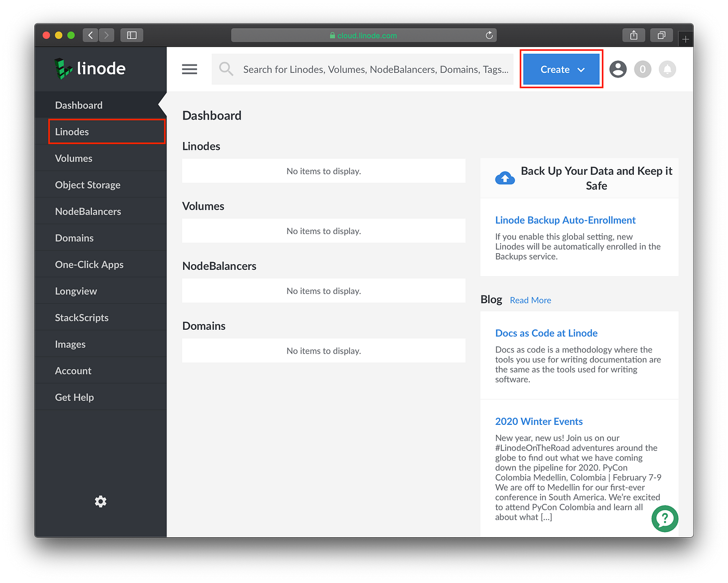728x583 pixels.
Task: Expand the Create dropdown button
Action: (562, 69)
